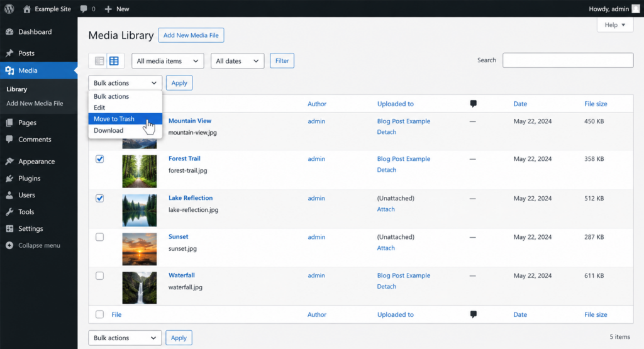Open the Lake Reflection title link

tap(191, 198)
